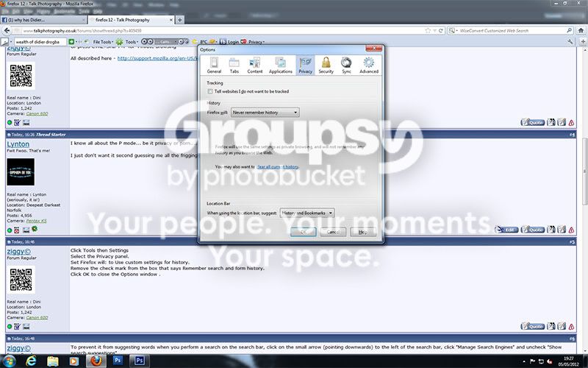The height and width of the screenshot is (368, 588).
Task: Click Edit button on post #4
Action: coord(506,230)
